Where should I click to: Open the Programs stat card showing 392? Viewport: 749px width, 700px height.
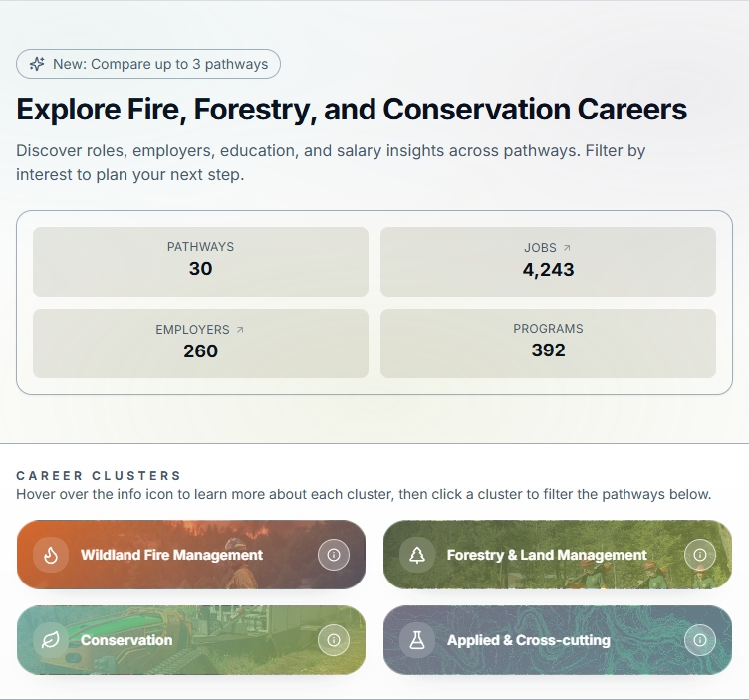click(548, 344)
